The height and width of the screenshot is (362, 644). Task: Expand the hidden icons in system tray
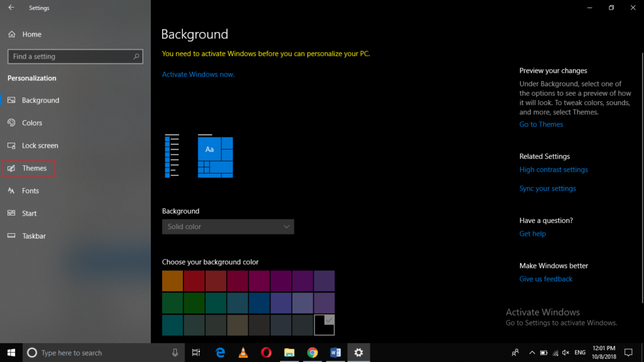pos(531,353)
